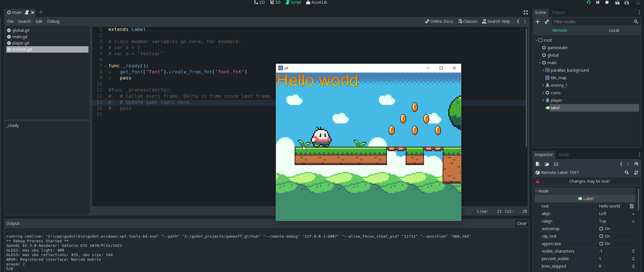Viewport: 644px width, 272px height.
Task: Add a new scene tab
Action: [x=41, y=12]
